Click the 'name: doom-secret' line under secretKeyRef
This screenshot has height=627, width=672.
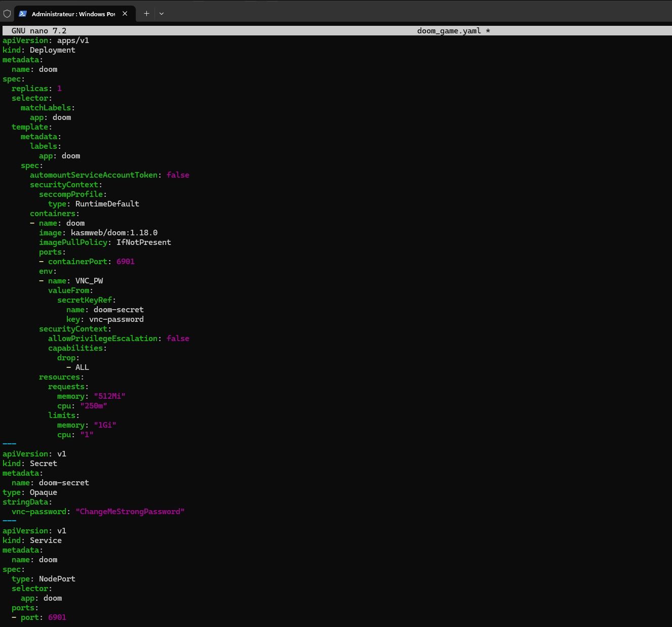point(105,310)
